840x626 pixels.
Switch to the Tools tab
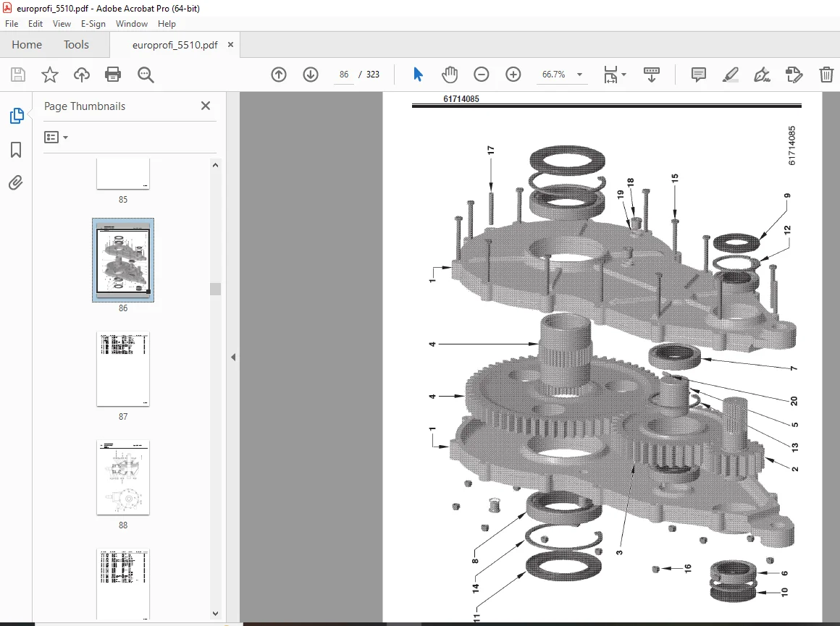click(76, 44)
